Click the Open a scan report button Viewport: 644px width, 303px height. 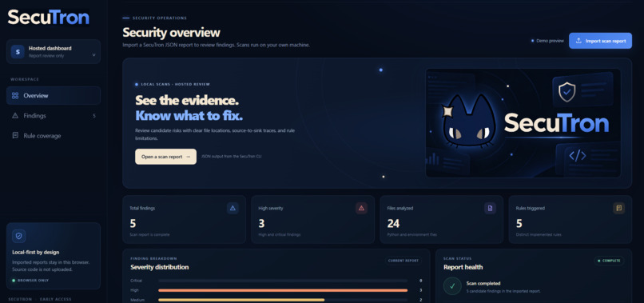[165, 157]
